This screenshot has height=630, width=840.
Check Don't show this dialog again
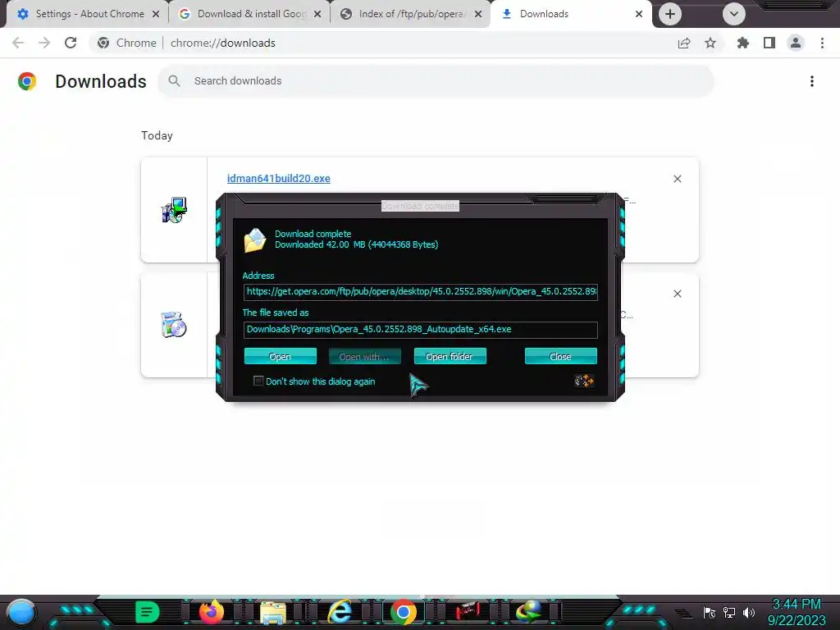[258, 381]
